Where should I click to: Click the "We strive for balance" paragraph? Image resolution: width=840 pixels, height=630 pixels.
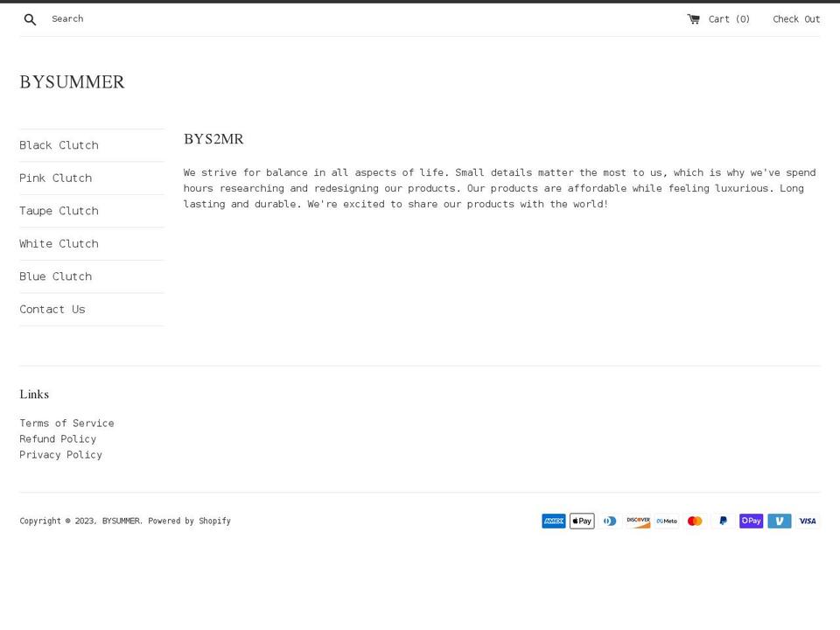pos(500,188)
